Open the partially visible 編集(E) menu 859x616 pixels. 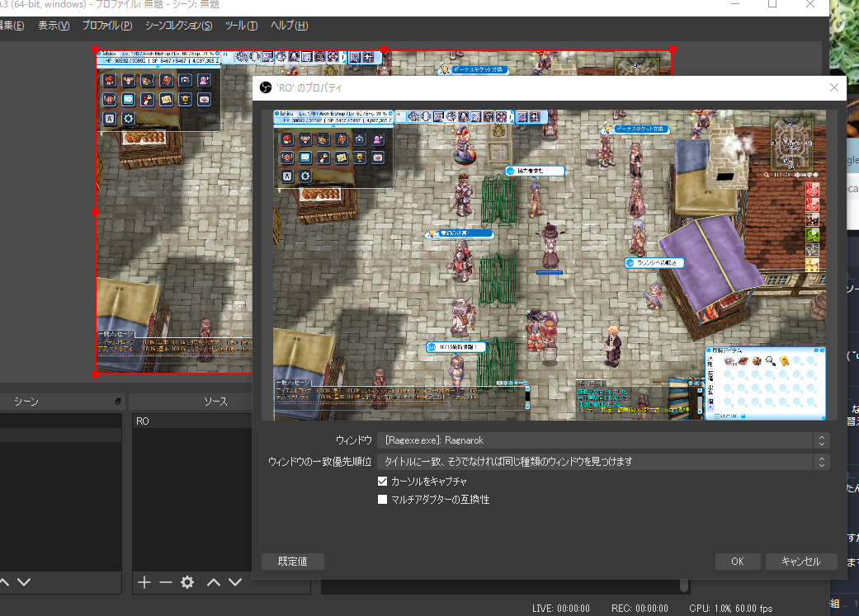tap(12, 26)
